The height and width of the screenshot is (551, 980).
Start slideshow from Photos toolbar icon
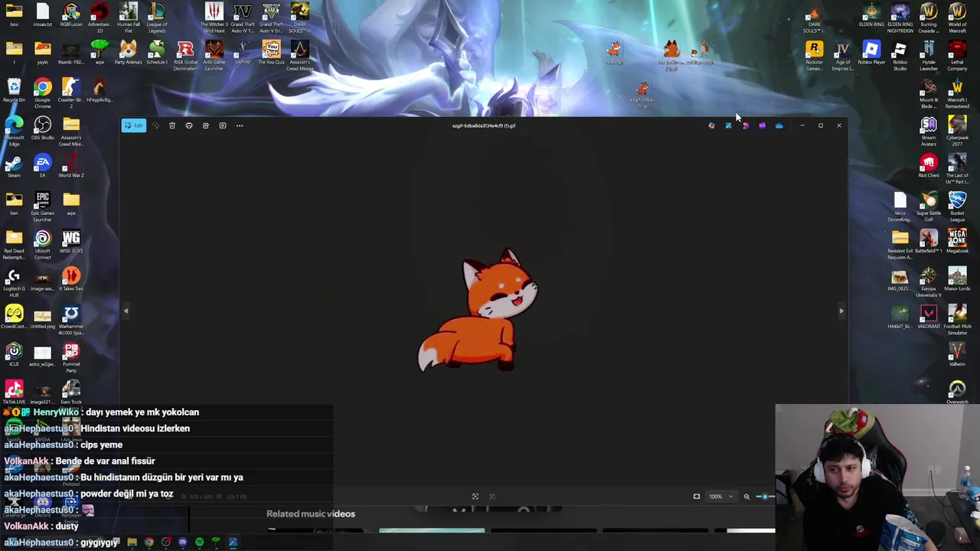click(x=223, y=126)
